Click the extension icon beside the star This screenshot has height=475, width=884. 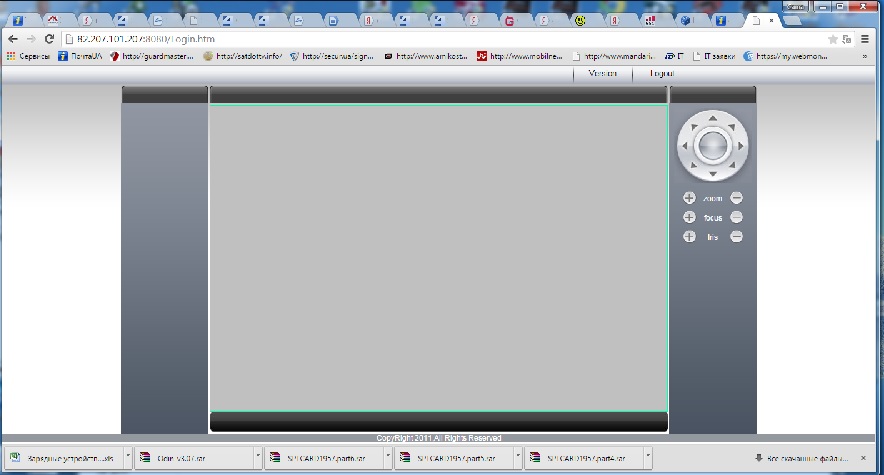click(847, 39)
